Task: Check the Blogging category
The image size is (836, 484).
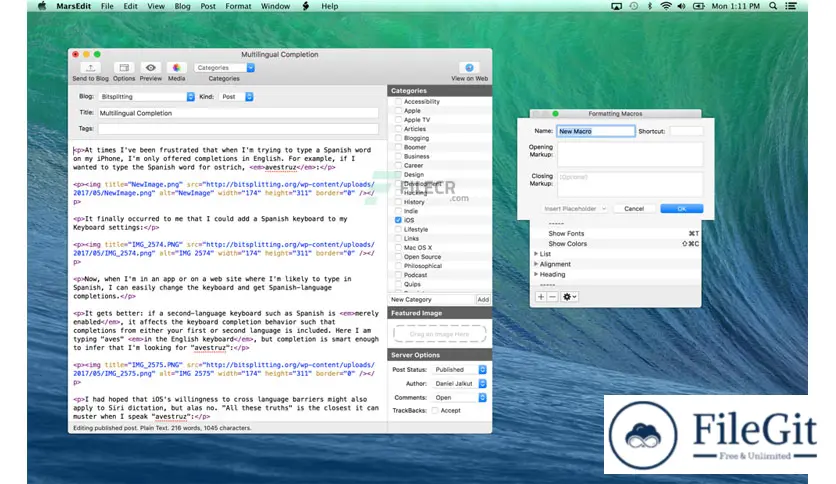Action: (398, 138)
